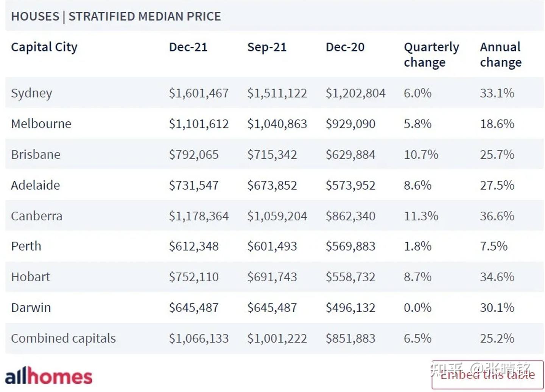This screenshot has width=545, height=392.
Task: Select the Adelaide row label
Action: coord(35,185)
